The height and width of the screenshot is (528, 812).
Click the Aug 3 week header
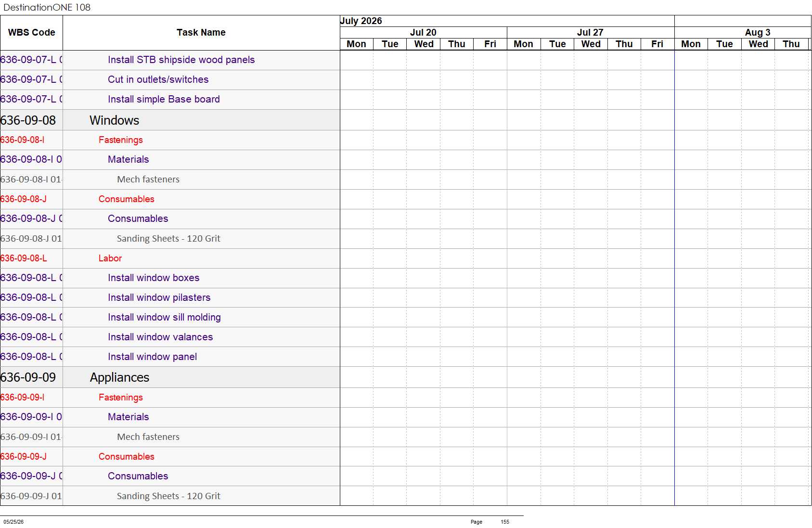pos(758,32)
